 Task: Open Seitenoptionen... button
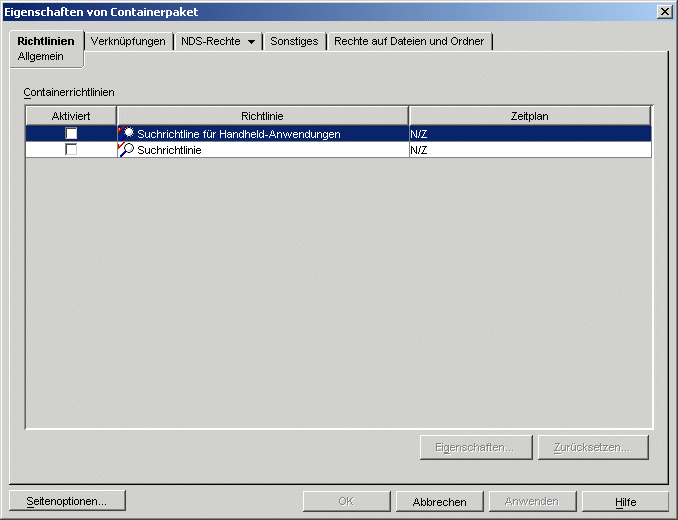[67, 501]
